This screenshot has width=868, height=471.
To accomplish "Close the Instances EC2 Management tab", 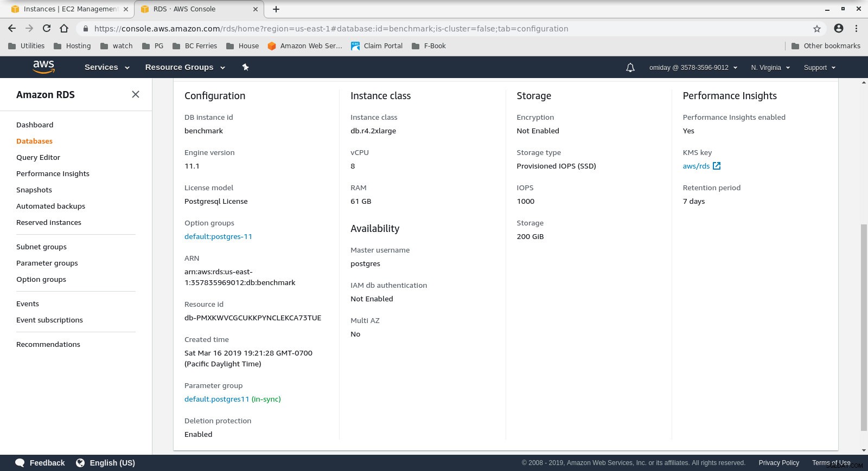I will click(x=126, y=9).
